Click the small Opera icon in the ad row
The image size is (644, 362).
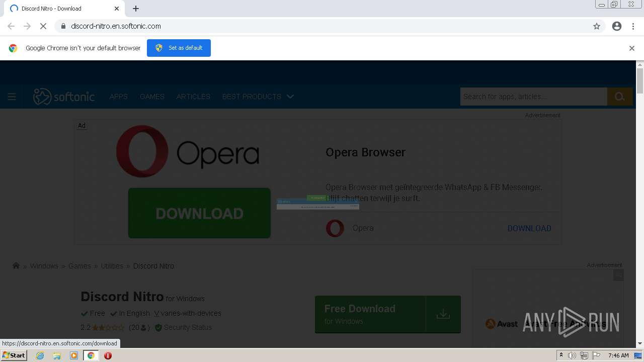(335, 228)
